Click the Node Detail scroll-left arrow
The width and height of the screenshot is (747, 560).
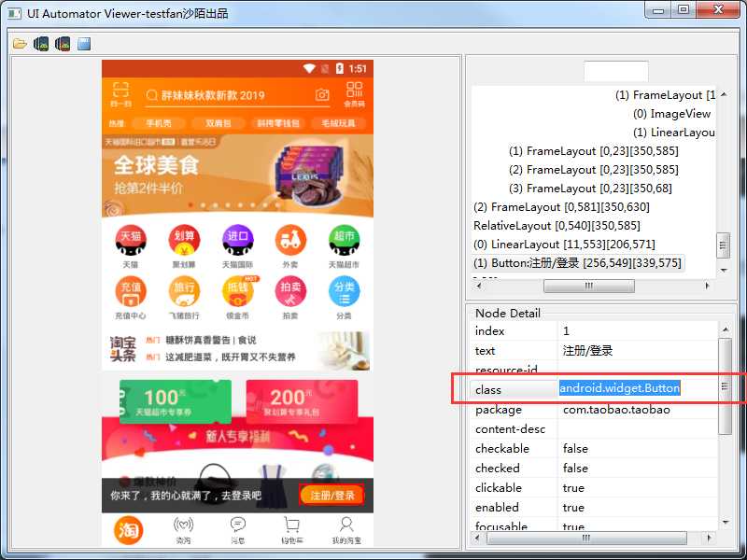478,538
